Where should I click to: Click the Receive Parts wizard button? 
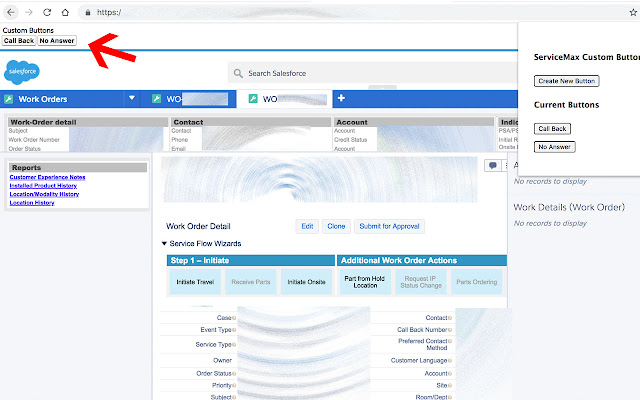tap(251, 282)
